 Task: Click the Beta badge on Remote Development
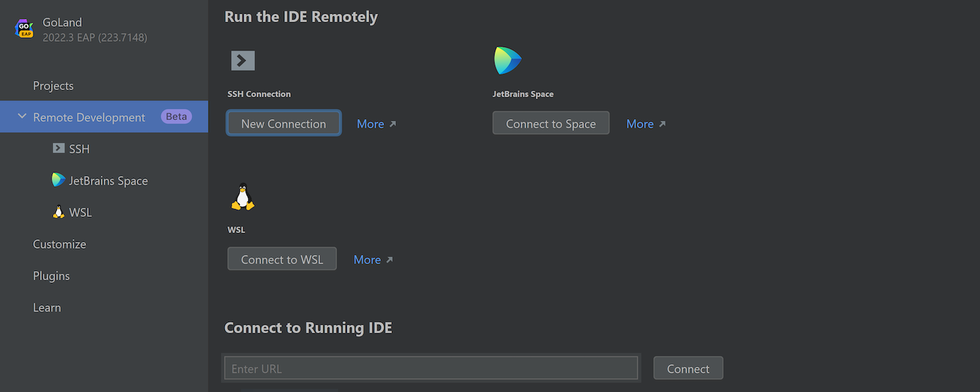pyautogui.click(x=176, y=116)
